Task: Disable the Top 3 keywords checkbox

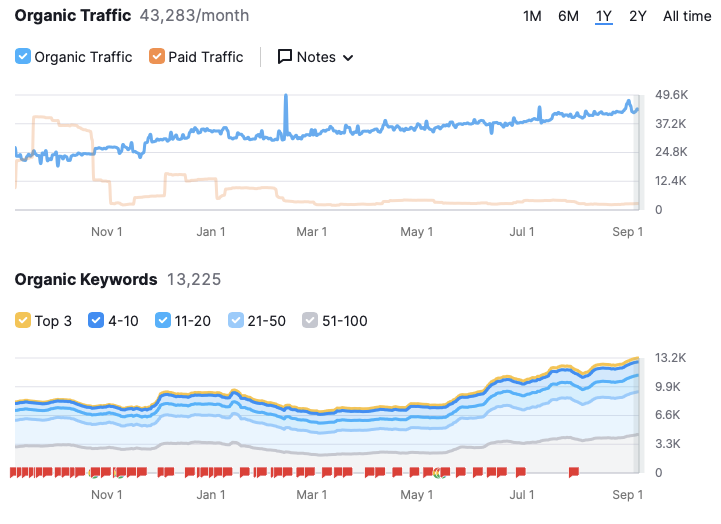Action: point(23,321)
